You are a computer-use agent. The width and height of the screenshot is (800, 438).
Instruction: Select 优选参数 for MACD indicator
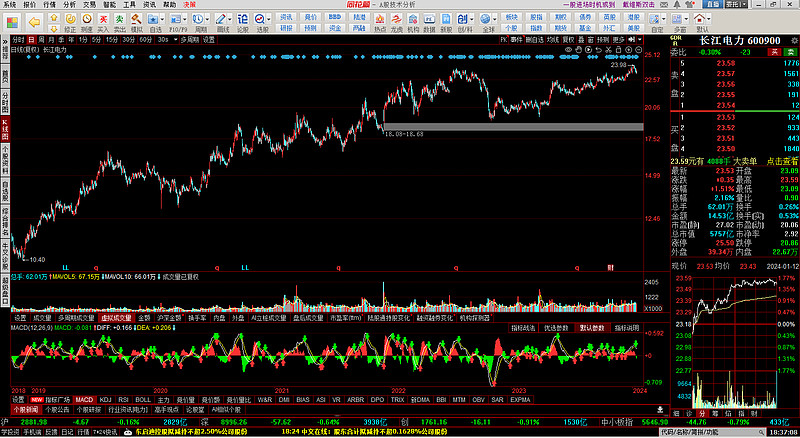click(x=556, y=328)
